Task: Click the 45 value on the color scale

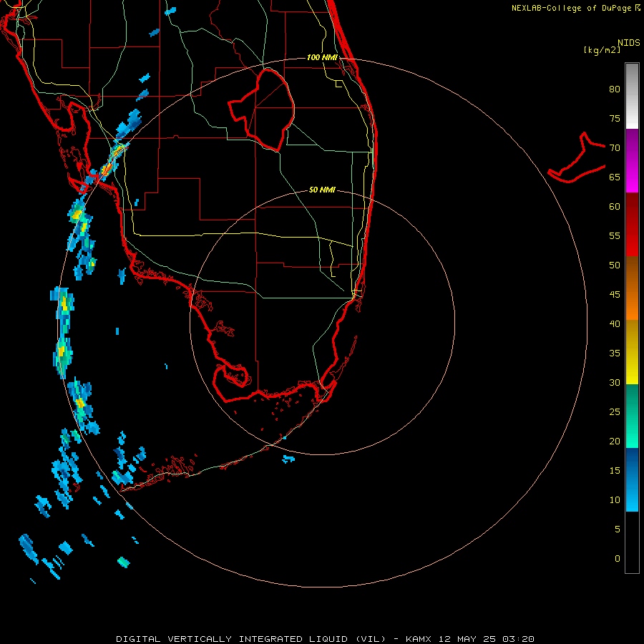Action: tap(615, 295)
